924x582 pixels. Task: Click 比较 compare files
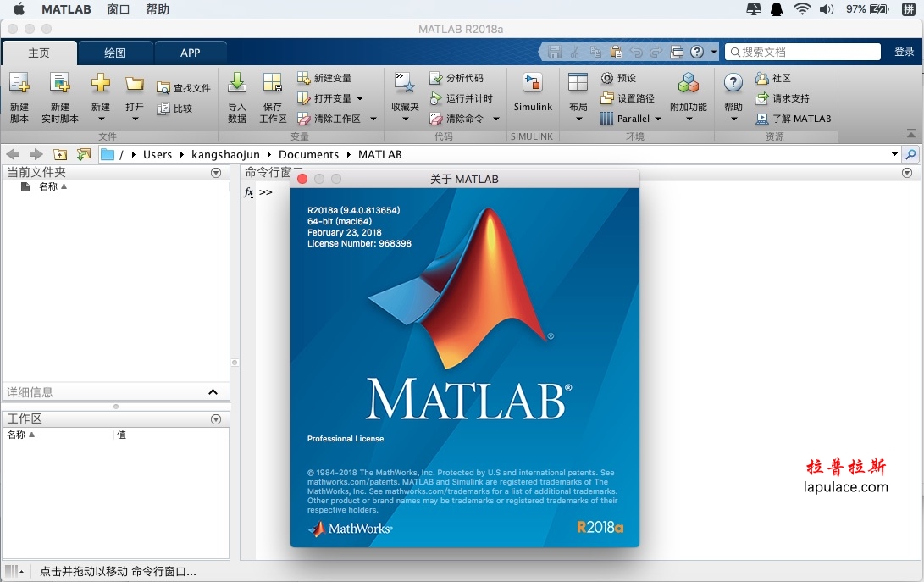click(x=175, y=108)
